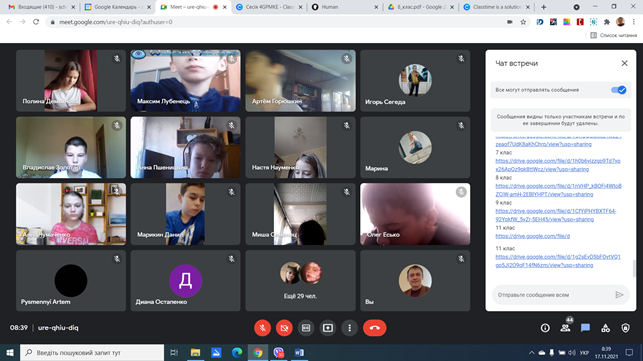The image size is (643, 361).
Task: Close the Meet browser tab
Action: [225, 7]
